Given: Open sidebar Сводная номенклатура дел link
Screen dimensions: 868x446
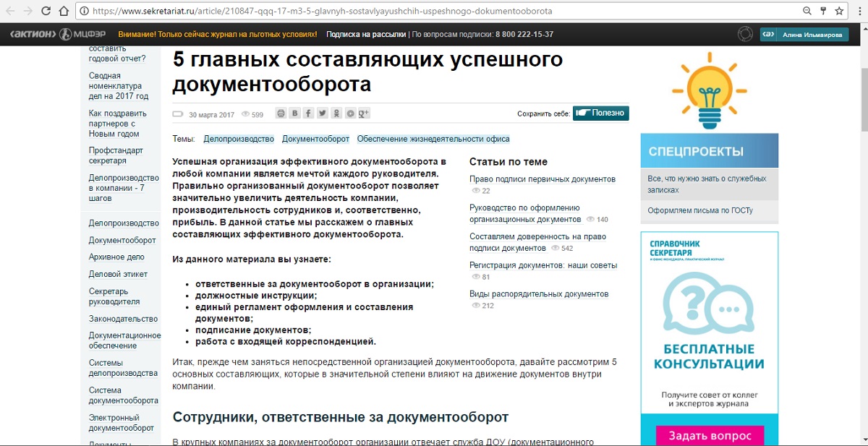Looking at the screenshot, I should [119, 85].
